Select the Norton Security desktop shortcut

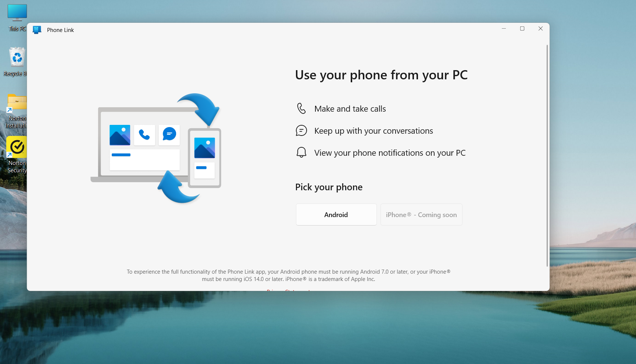pos(17,154)
